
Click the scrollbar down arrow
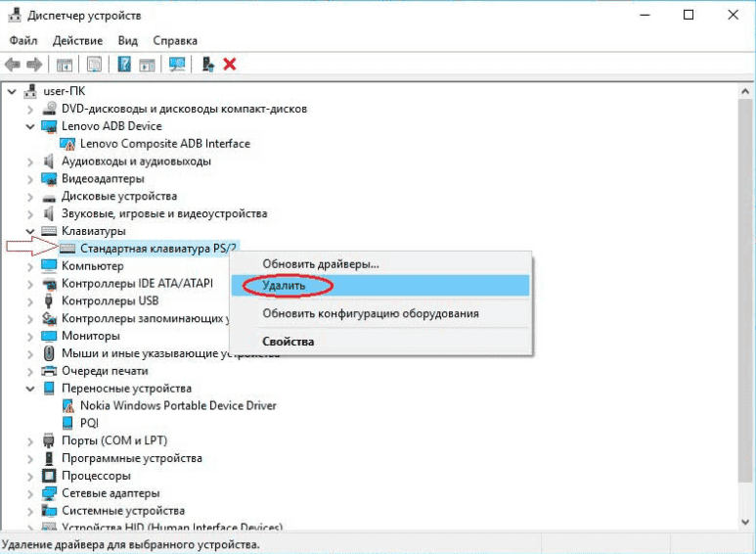[x=745, y=522]
